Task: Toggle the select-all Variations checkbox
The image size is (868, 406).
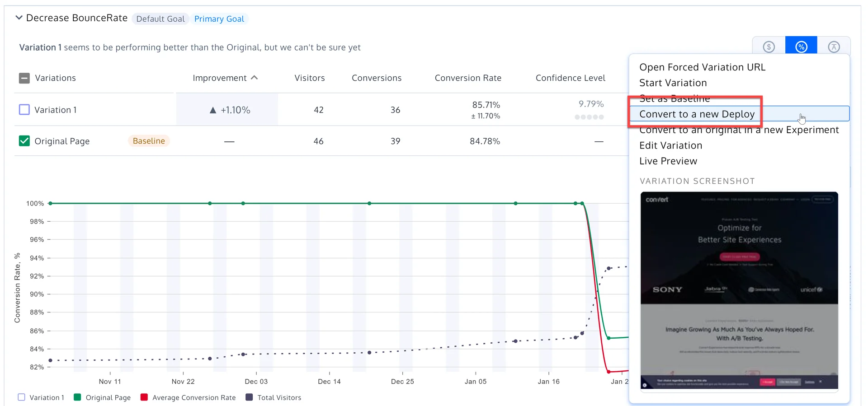Action: (x=24, y=78)
